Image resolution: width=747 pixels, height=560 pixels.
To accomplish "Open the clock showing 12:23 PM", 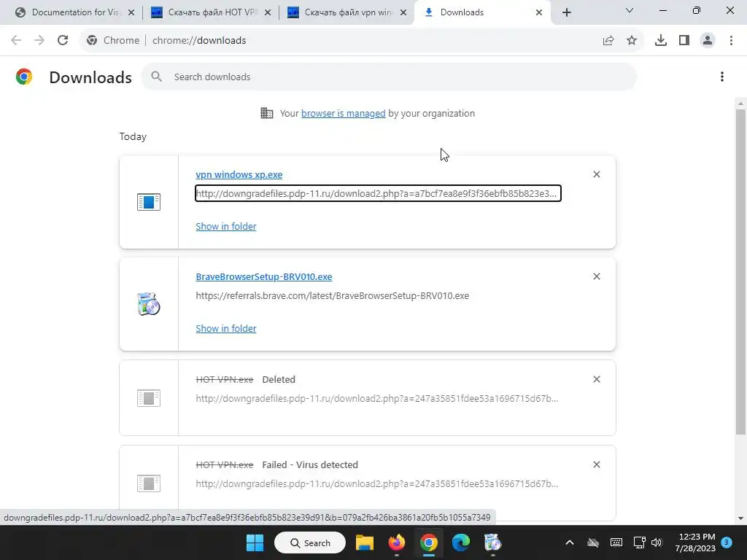I will (x=695, y=542).
